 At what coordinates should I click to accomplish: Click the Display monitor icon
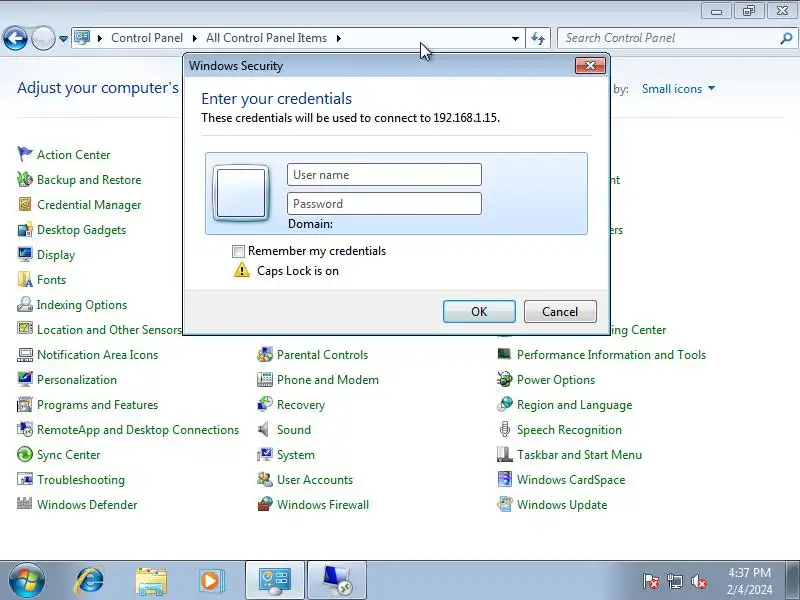[24, 254]
